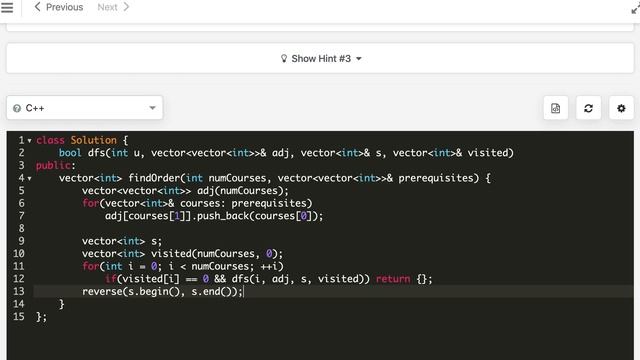Click '++i)' on line 11
Image resolution: width=640 pixels, height=360 pixels.
[272, 266]
